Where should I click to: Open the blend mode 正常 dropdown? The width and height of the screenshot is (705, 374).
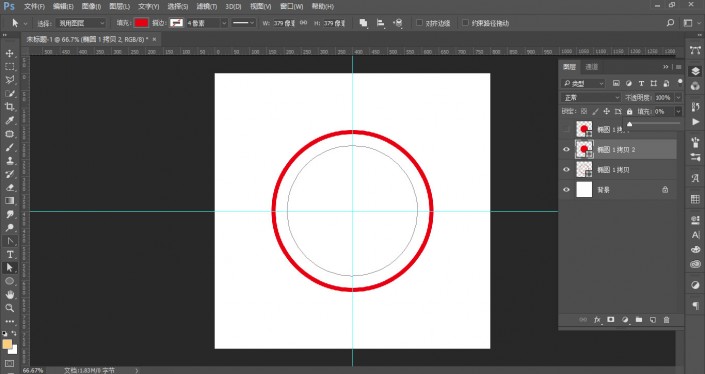[591, 98]
